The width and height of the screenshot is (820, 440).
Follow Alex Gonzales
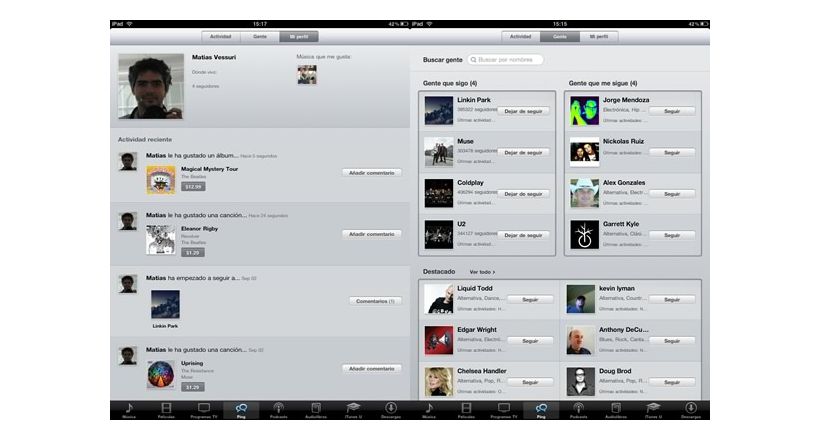672,194
